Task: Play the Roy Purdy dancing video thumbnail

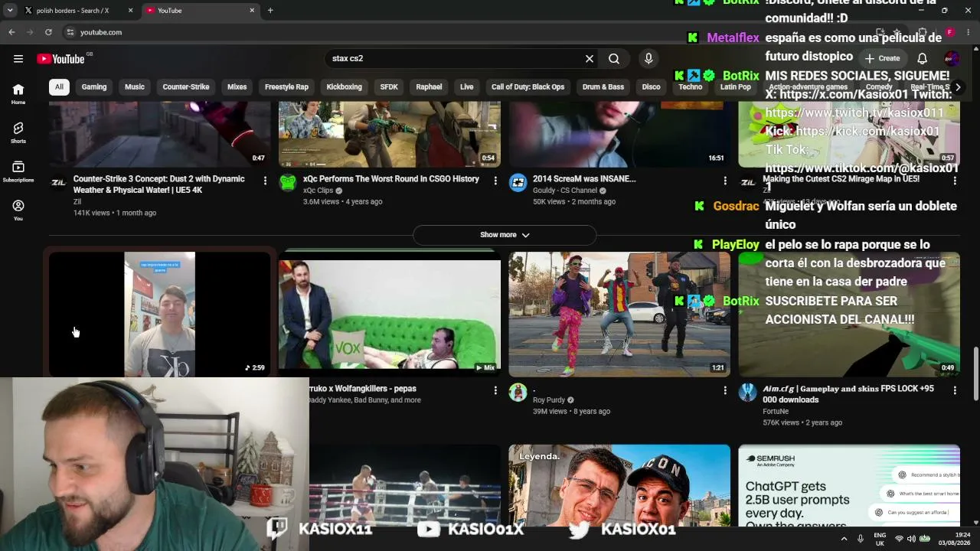Action: (x=619, y=315)
